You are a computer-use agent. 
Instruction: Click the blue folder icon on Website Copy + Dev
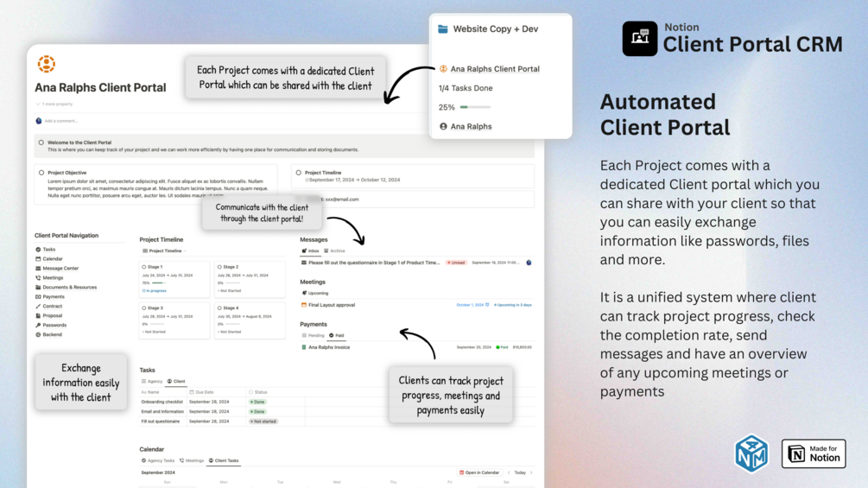tap(443, 29)
